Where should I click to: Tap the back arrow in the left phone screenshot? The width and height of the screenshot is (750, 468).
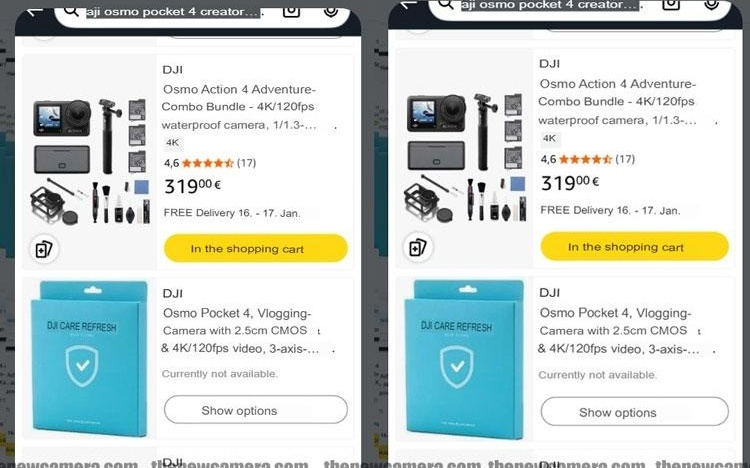(35, 11)
